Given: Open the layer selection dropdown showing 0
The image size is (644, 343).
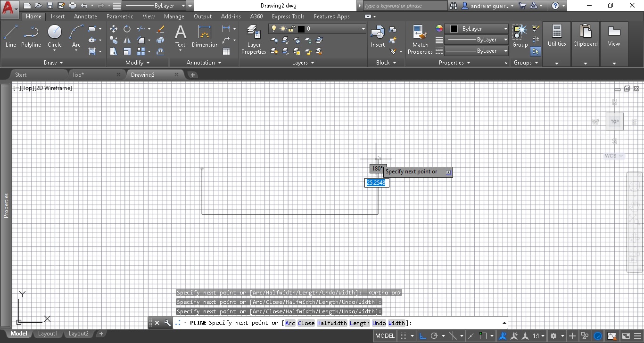Looking at the screenshot, I should [317, 29].
